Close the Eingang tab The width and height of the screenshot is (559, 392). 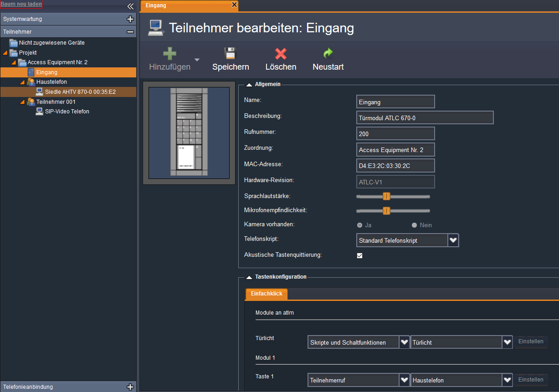click(234, 5)
